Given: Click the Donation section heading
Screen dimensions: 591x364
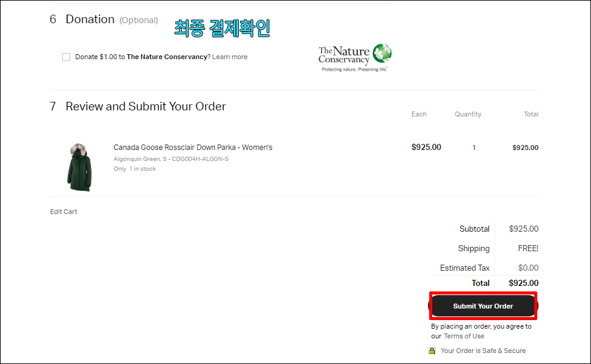Looking at the screenshot, I should tap(90, 19).
